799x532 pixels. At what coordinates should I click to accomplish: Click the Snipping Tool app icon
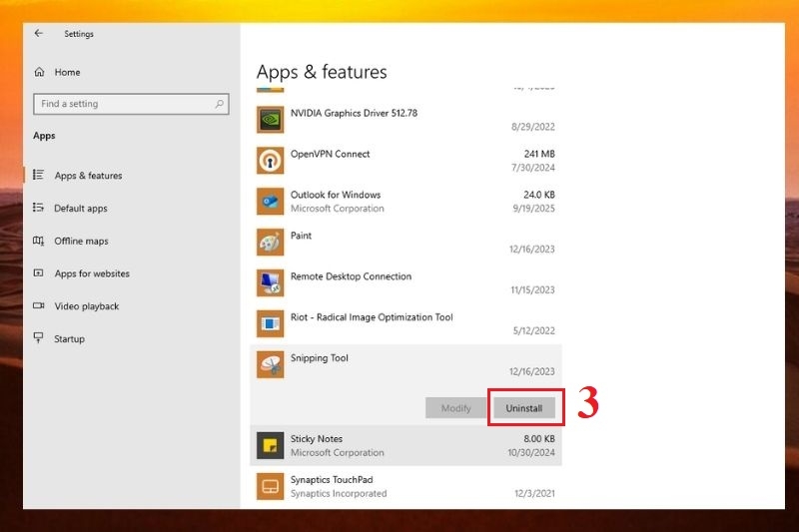tap(270, 364)
